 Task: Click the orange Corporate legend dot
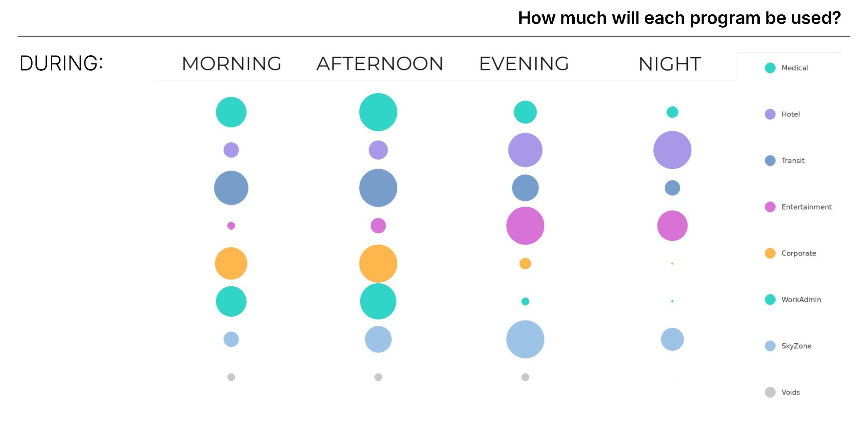click(770, 253)
